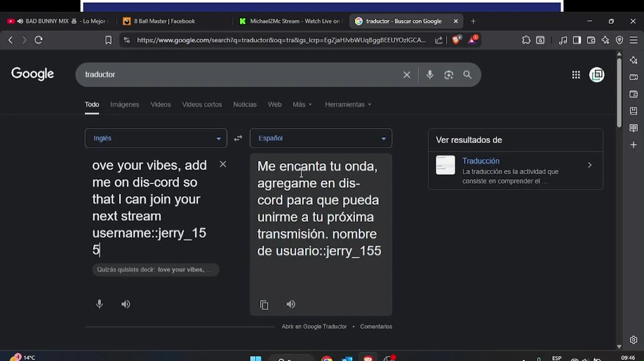Screen dimensions: 644x361
Task: Open Abrir en Google Traductor link
Action: [x=314, y=326]
